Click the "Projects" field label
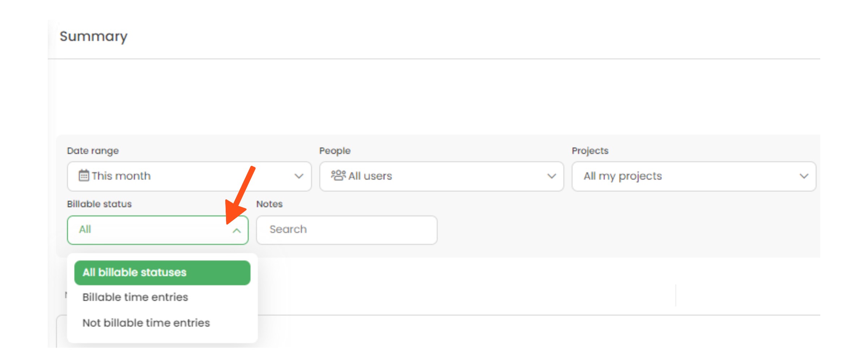 coord(590,151)
